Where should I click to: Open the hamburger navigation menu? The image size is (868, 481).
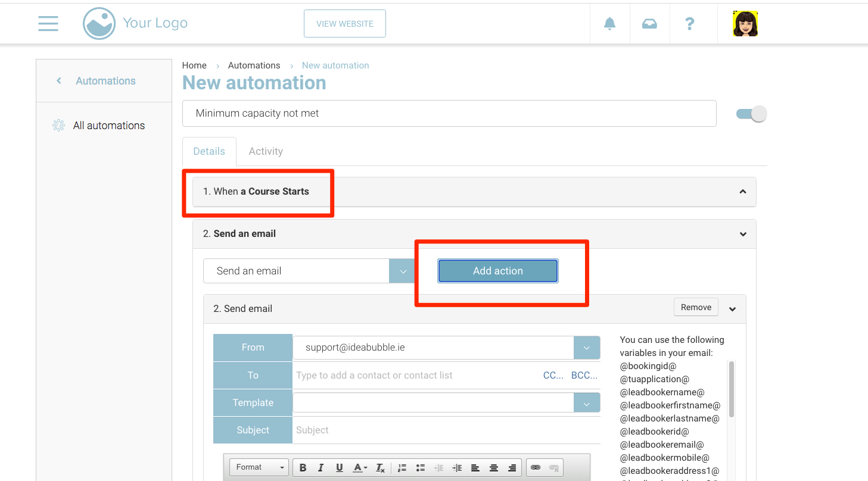coord(48,24)
